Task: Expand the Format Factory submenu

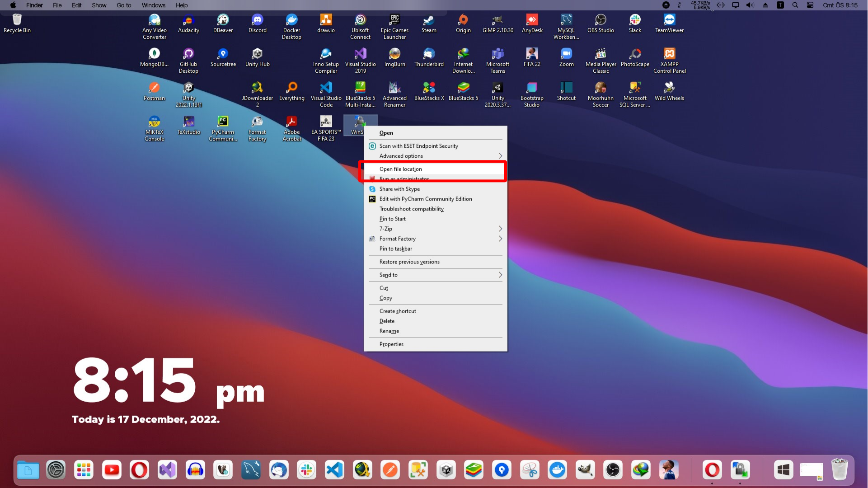Action: pyautogui.click(x=436, y=239)
